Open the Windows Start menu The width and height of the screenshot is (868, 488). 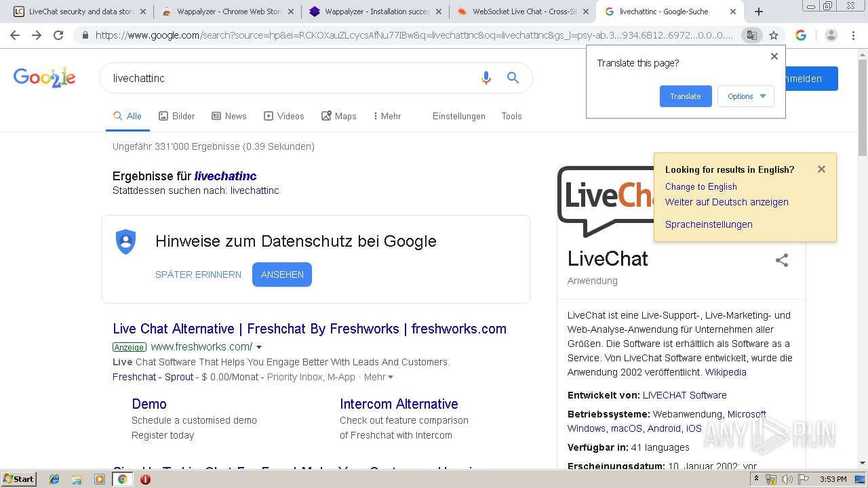coord(18,479)
